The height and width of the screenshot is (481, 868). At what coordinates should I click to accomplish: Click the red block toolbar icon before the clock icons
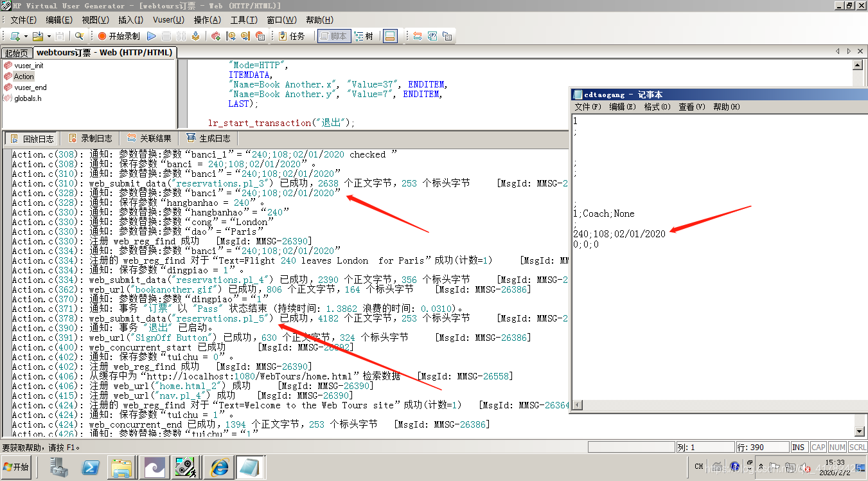point(216,36)
